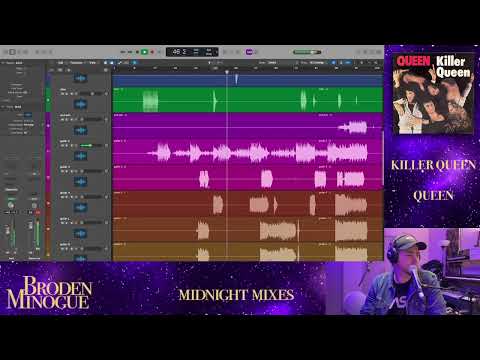Click the red Record button in transport
Viewport: 480px width, 360px height.
[x=152, y=52]
